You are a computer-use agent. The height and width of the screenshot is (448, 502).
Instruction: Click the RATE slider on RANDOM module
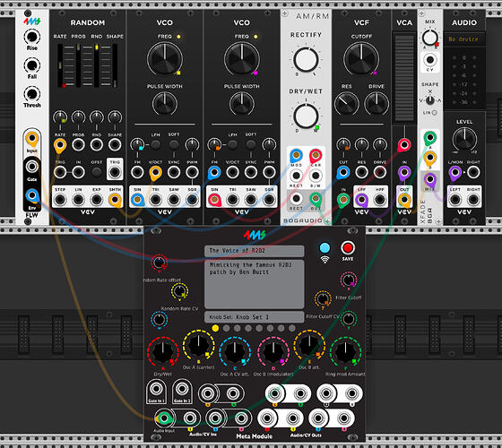(60, 65)
